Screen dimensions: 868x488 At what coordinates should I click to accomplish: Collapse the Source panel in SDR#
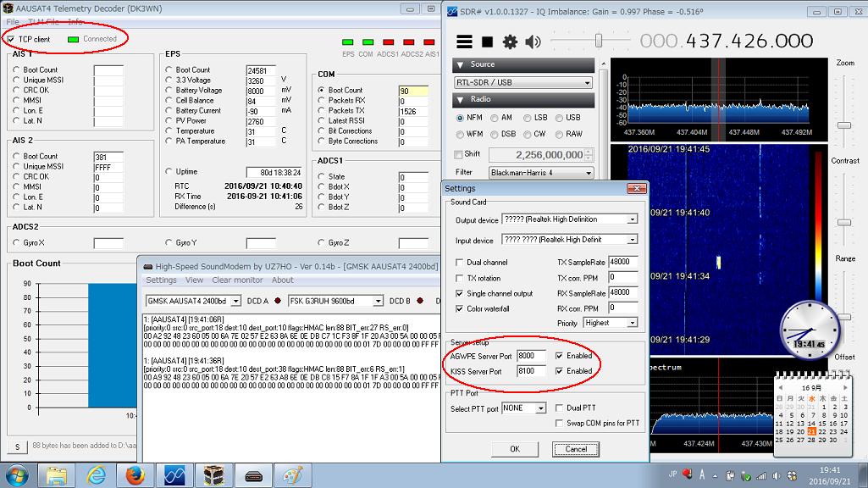[460, 64]
